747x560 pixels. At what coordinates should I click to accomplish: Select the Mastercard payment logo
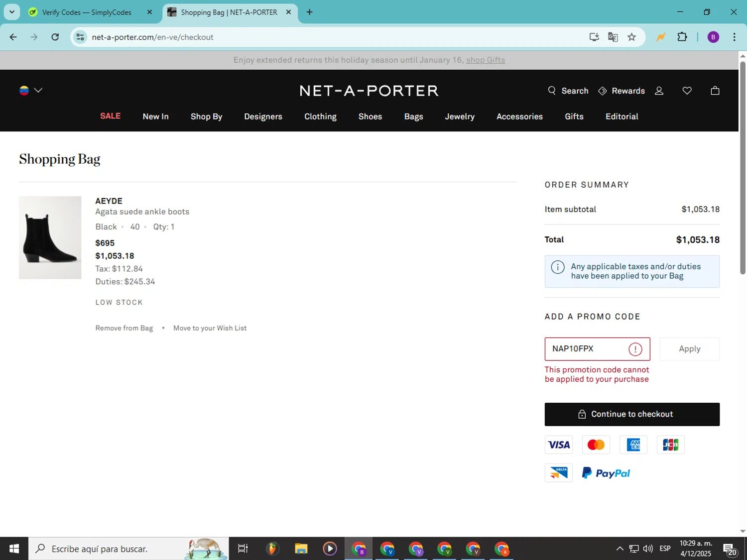point(596,445)
